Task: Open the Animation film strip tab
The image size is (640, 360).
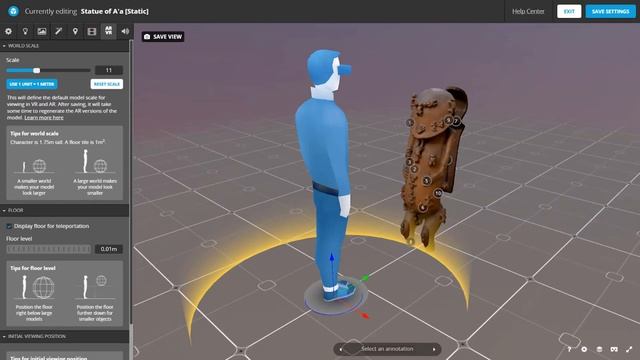Action: tap(92, 31)
